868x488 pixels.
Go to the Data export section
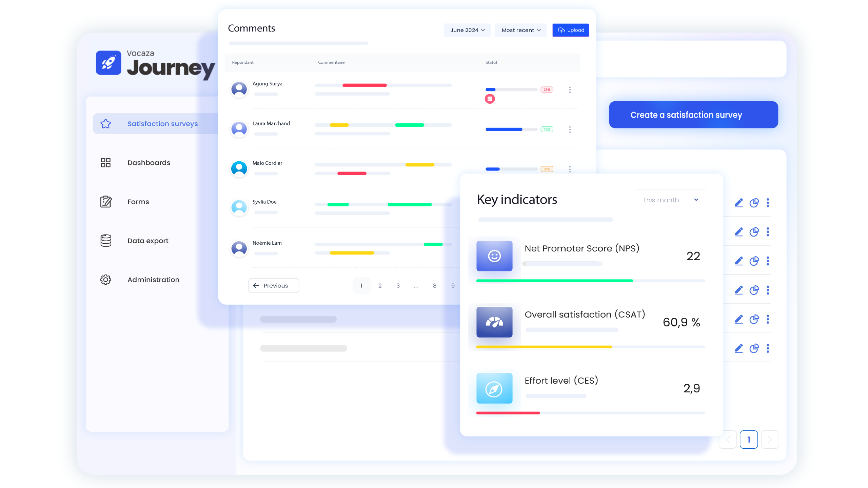coord(147,241)
